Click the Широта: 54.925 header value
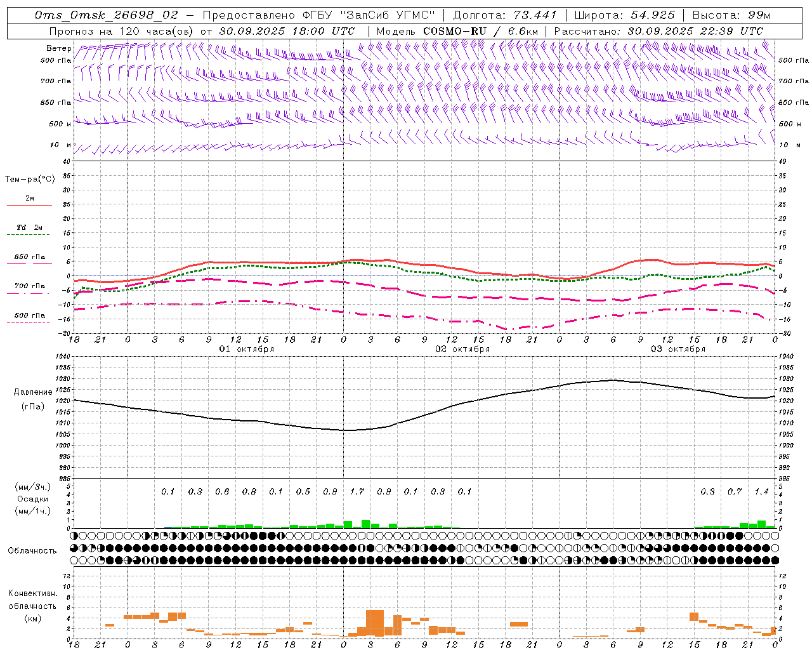 pyautogui.click(x=624, y=15)
